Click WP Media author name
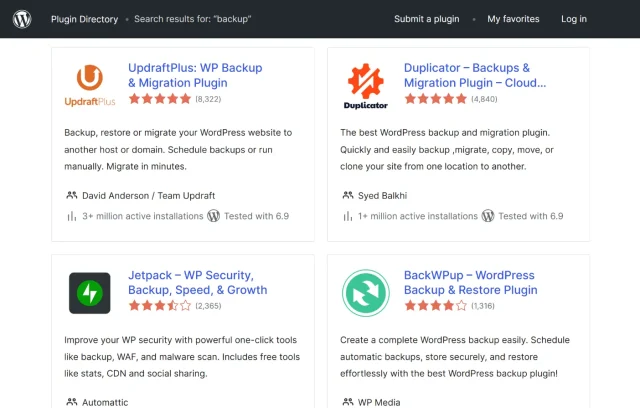 [x=379, y=402]
